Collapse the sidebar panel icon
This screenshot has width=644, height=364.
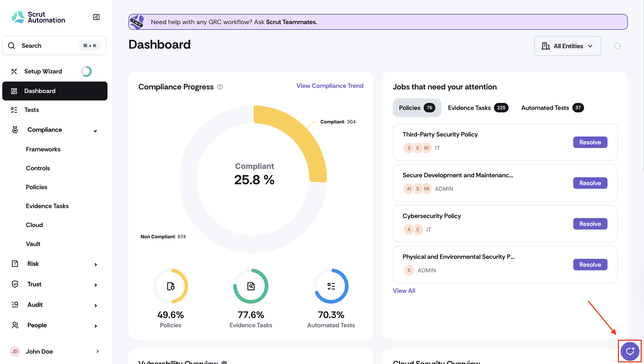(x=96, y=17)
